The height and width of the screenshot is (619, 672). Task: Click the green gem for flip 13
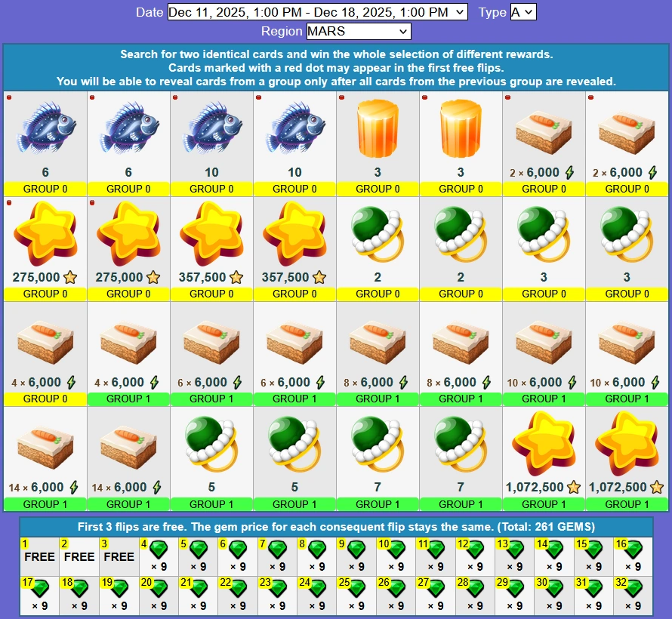[x=515, y=550]
